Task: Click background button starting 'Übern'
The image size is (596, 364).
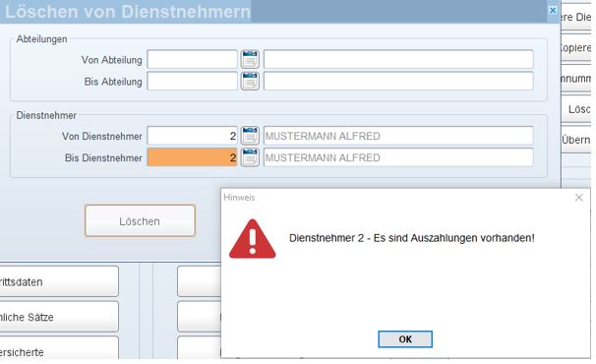Action: click(x=576, y=140)
